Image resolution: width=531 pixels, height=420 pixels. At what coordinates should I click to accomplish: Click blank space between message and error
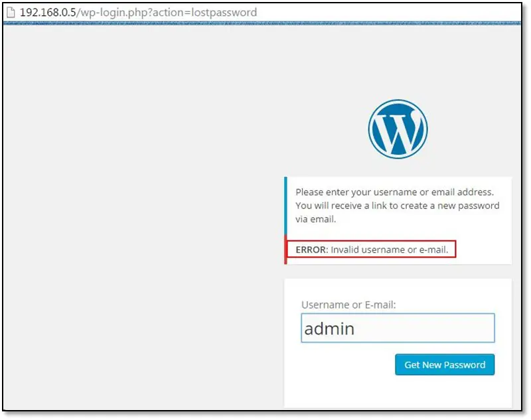[397, 234]
